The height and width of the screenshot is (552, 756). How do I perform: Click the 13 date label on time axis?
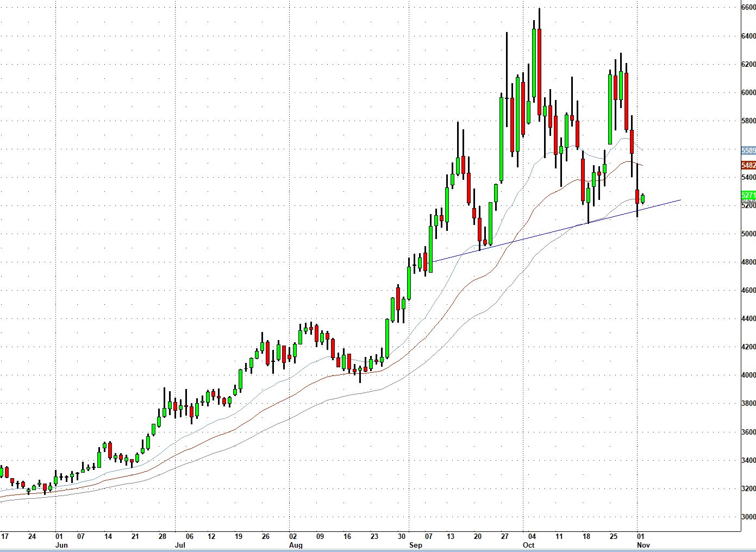[x=451, y=537]
